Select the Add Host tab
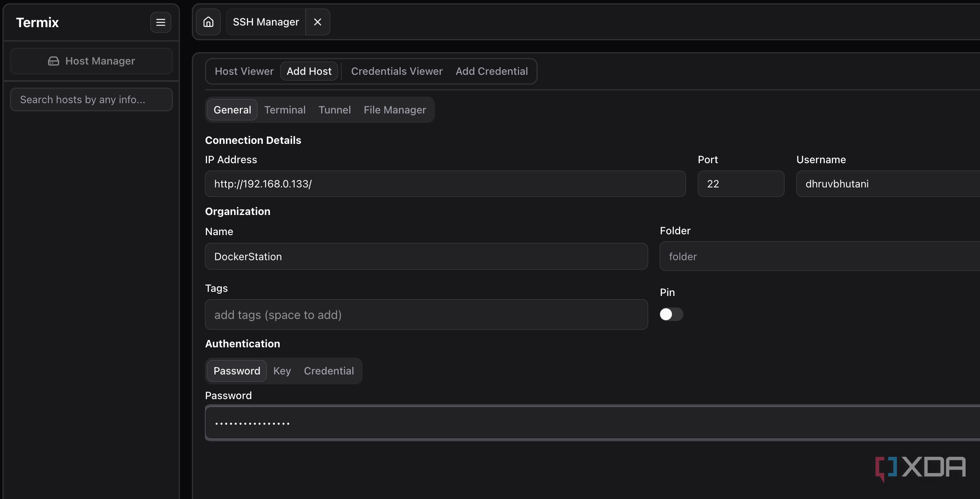Viewport: 980px width, 499px height. [x=309, y=71]
